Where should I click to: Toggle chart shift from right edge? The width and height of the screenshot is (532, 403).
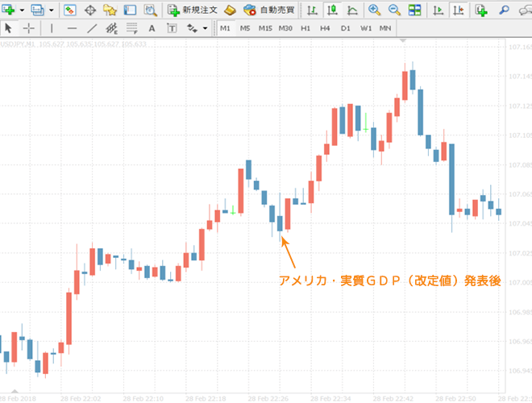pos(459,10)
